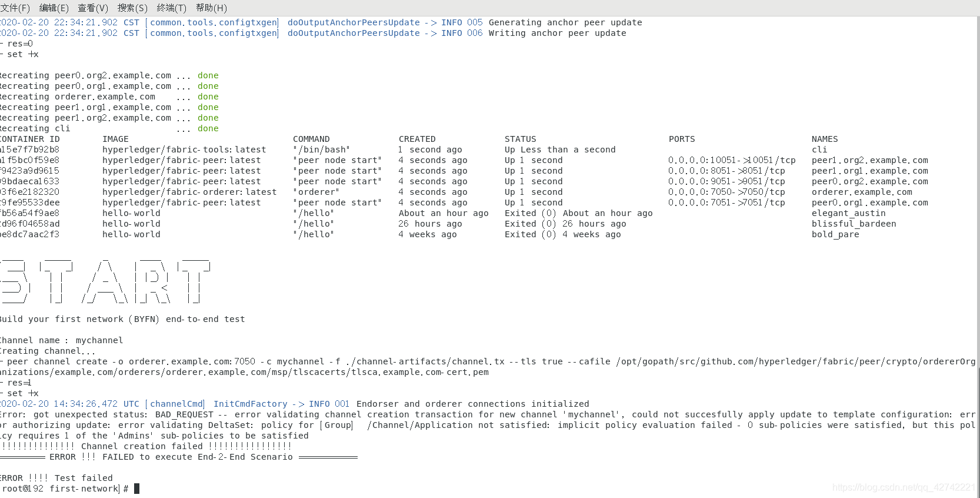Viewport: 980px width, 498px height.
Task: Click port mapping '0.0.0.0:9051->9051/tcp'
Action: [x=726, y=181]
